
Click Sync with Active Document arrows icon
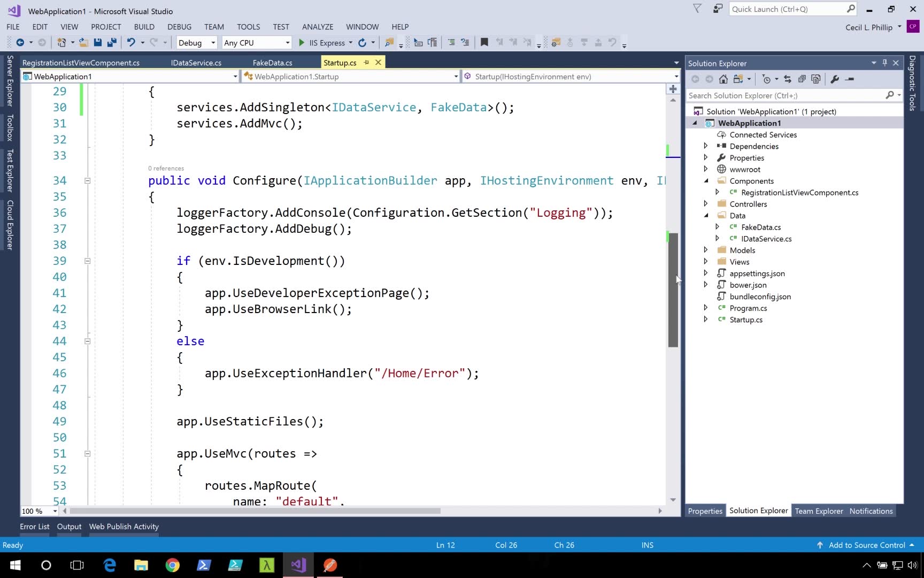pos(788,79)
